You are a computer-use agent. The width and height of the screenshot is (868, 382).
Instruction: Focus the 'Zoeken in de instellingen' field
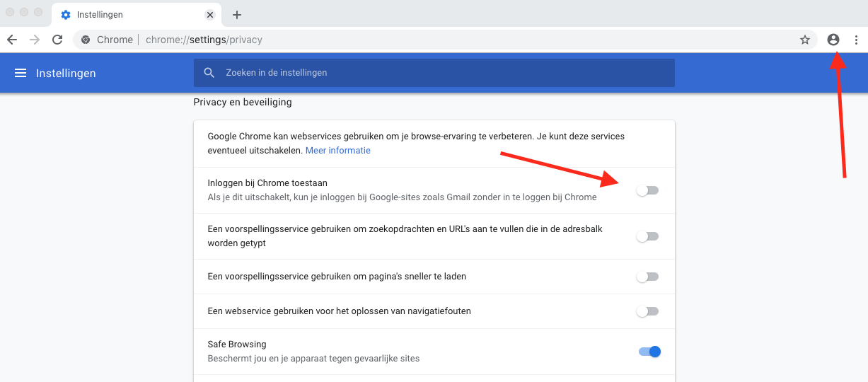tap(439, 73)
